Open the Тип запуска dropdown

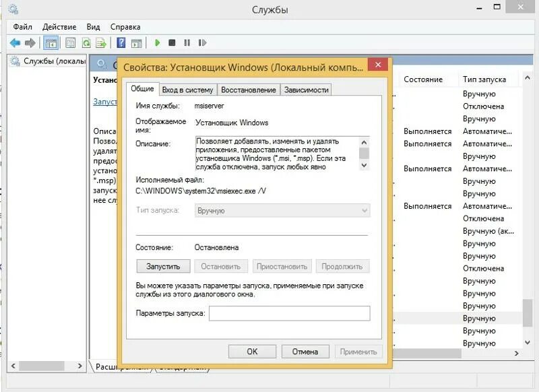pyautogui.click(x=282, y=211)
